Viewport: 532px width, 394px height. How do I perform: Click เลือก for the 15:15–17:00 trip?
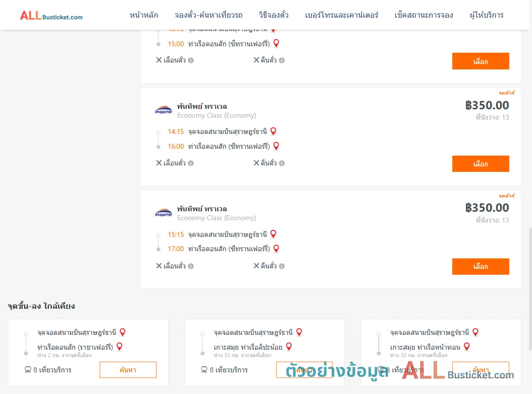[x=480, y=266]
